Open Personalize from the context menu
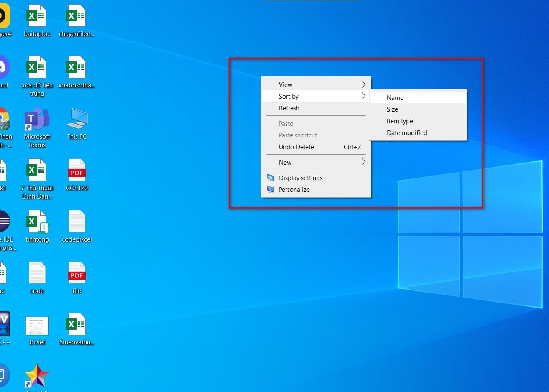Image resolution: width=549 pixels, height=392 pixels. point(316,189)
